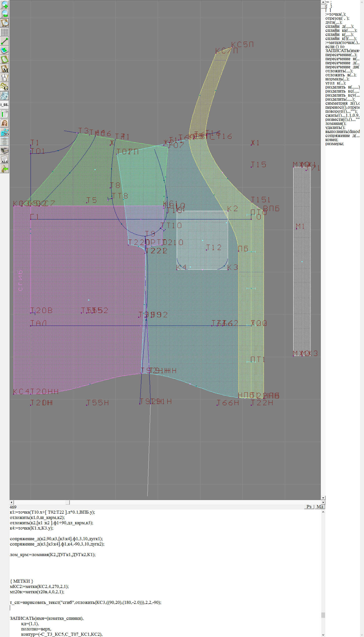Open the pattern pieces 'M' icon

[x=5, y=69]
